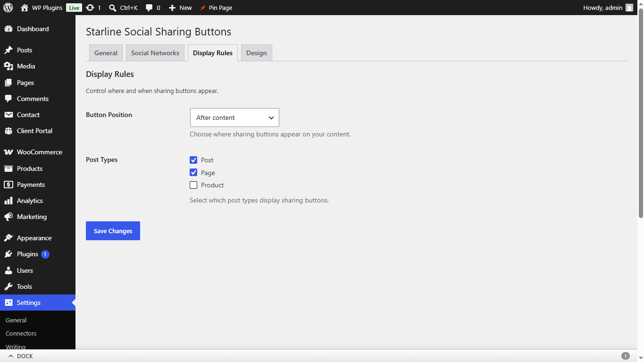This screenshot has height=362, width=644.
Task: Click the Contact envelope icon
Action: click(x=8, y=115)
